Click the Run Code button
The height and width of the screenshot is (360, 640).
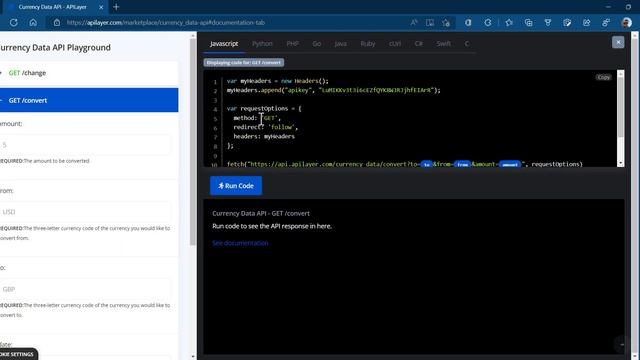pyautogui.click(x=236, y=186)
